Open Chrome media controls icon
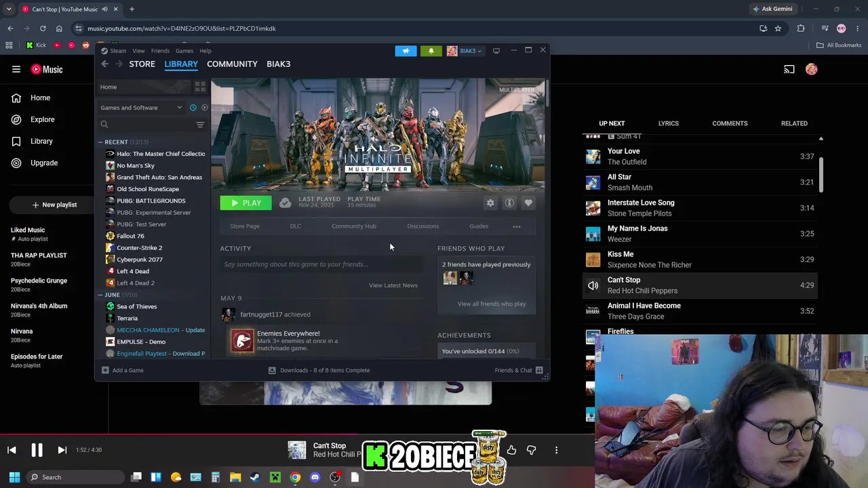The height and width of the screenshot is (488, 868). tap(825, 28)
